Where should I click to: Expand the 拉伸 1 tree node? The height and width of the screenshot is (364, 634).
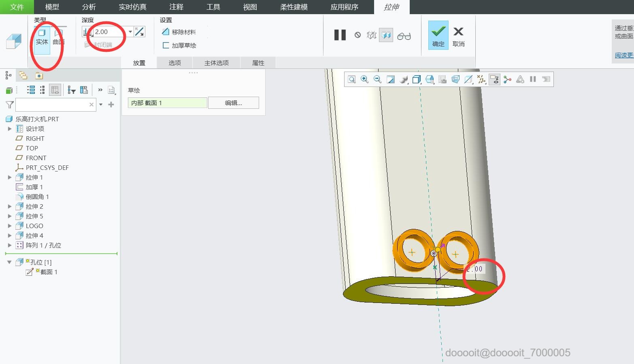[10, 177]
